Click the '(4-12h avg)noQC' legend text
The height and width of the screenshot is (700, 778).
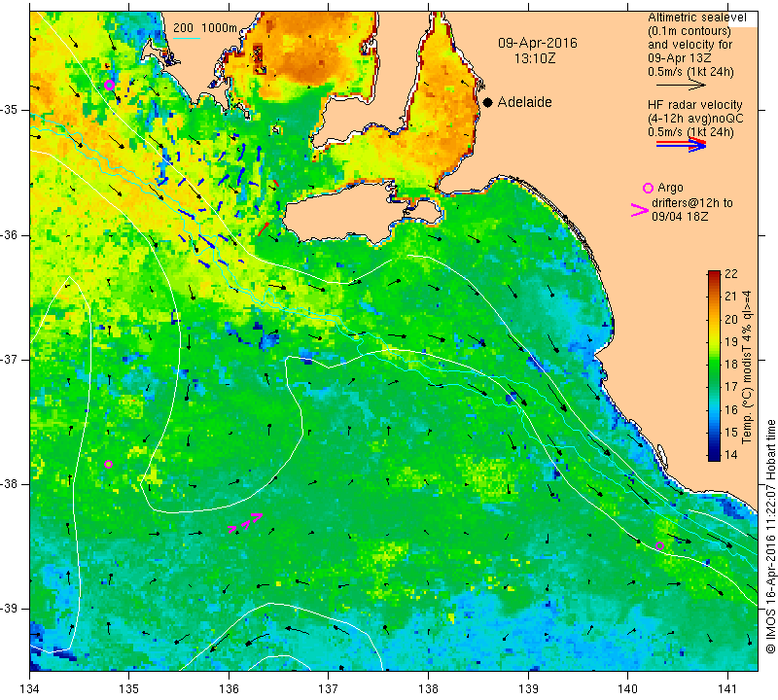click(695, 119)
